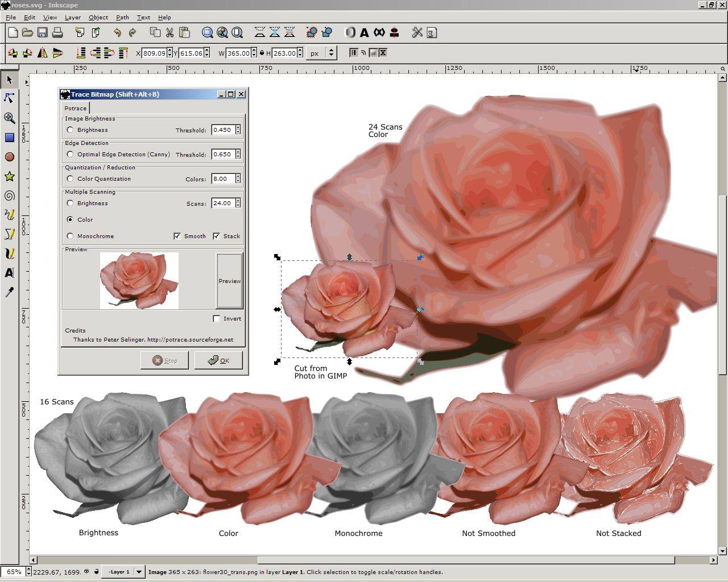Click the rose thumbnail in Preview panel
Viewport: 728px width, 582px height.
139,281
